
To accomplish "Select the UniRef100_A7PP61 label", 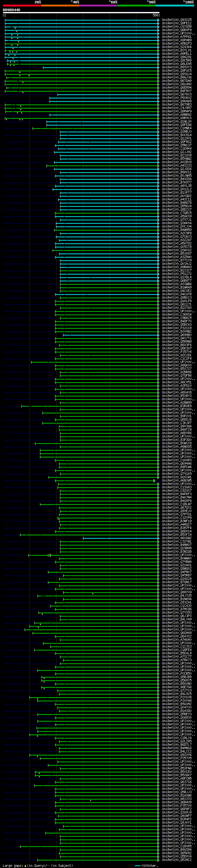I will [177, 37].
